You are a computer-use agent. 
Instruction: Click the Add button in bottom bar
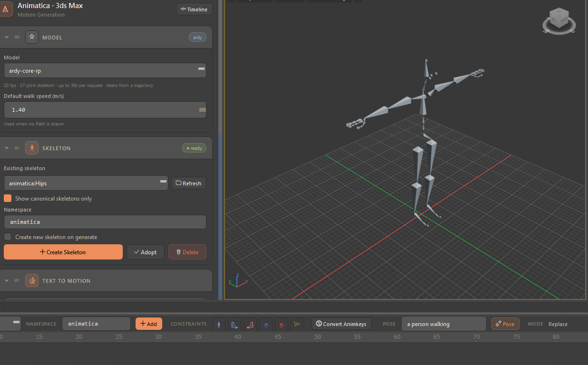point(149,324)
